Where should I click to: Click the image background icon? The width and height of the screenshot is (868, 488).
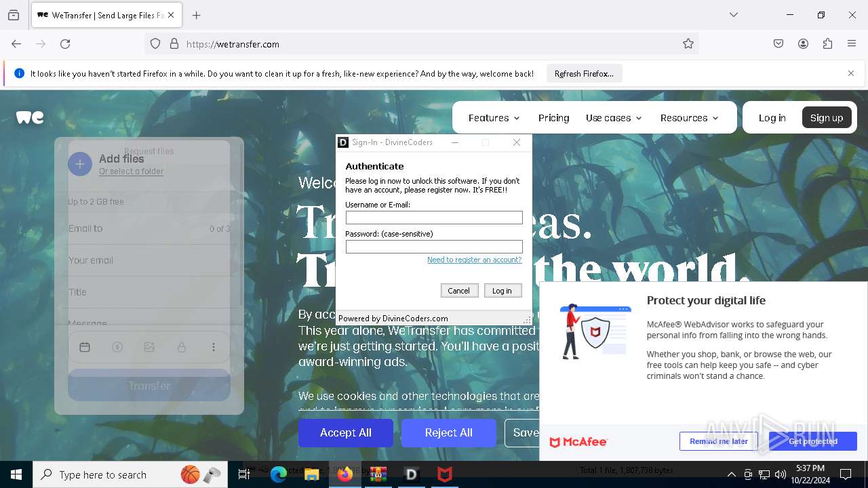pyautogui.click(x=149, y=347)
